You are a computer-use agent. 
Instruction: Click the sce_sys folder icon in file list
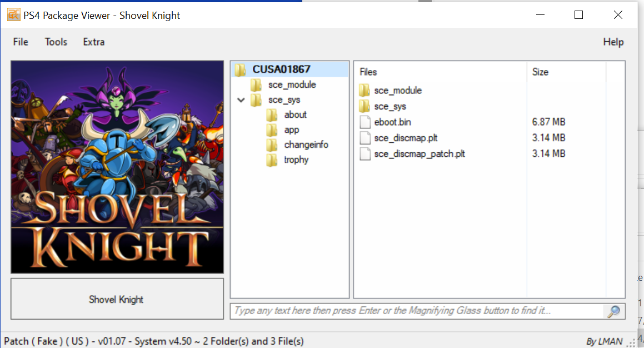[x=365, y=106]
